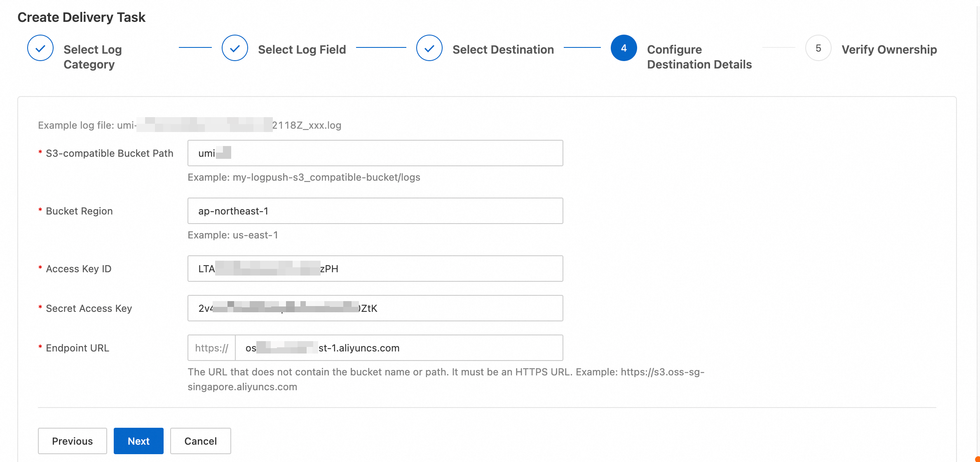
Task: Click the Bucket Region label
Action: pos(79,211)
